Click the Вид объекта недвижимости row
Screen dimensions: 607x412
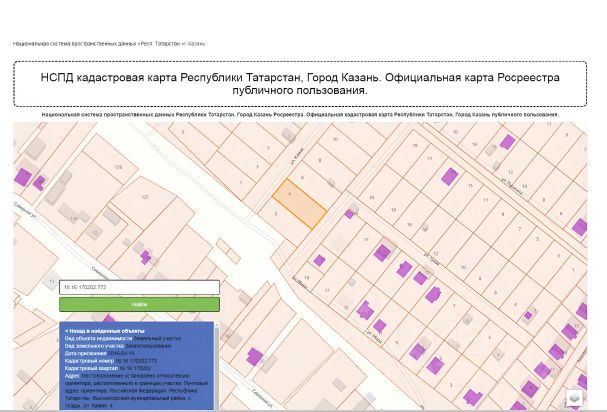tap(123, 338)
